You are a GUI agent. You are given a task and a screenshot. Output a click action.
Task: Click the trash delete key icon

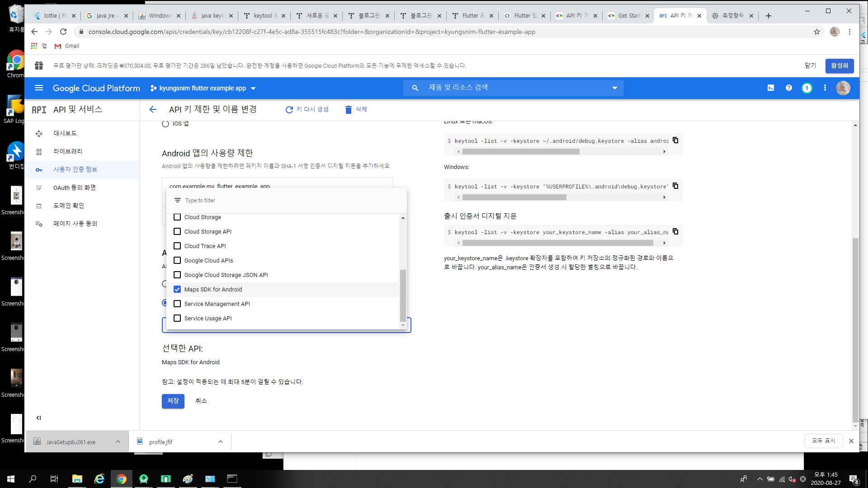click(x=348, y=109)
